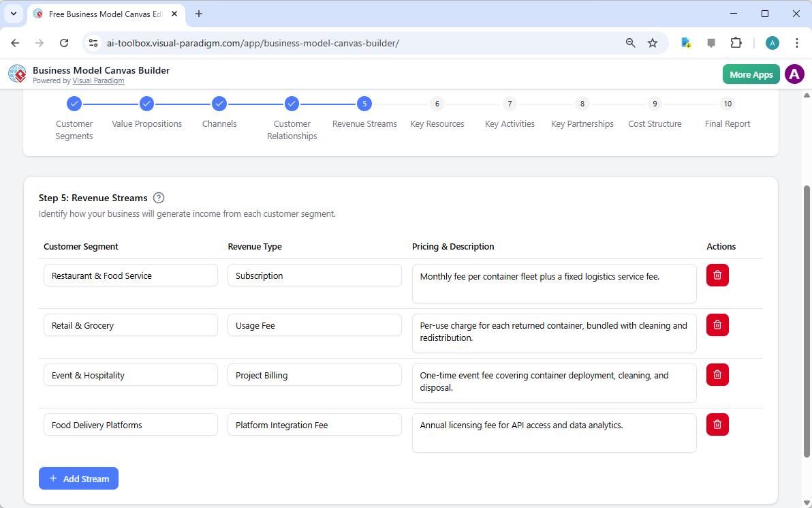Screen dimensions: 812x508
Task: Delete the Retail & Grocery revenue stream
Action: click(717, 325)
